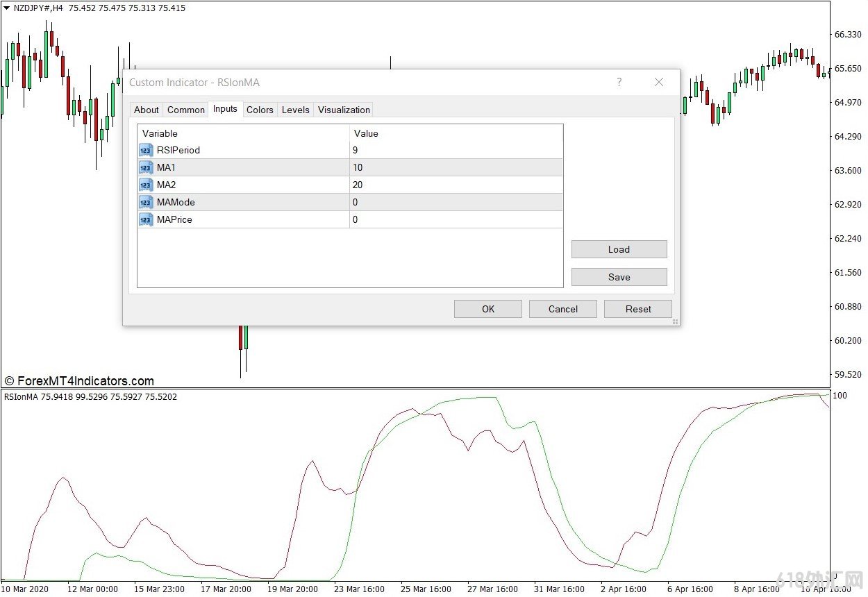
Task: Open the Colors tab
Action: click(260, 110)
